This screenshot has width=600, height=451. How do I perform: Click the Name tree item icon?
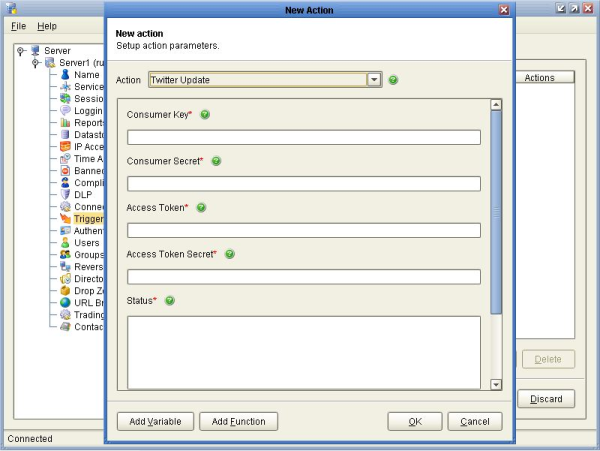coord(65,74)
